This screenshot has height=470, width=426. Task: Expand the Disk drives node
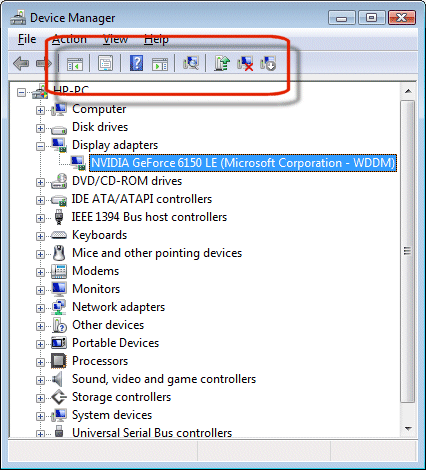(40, 128)
